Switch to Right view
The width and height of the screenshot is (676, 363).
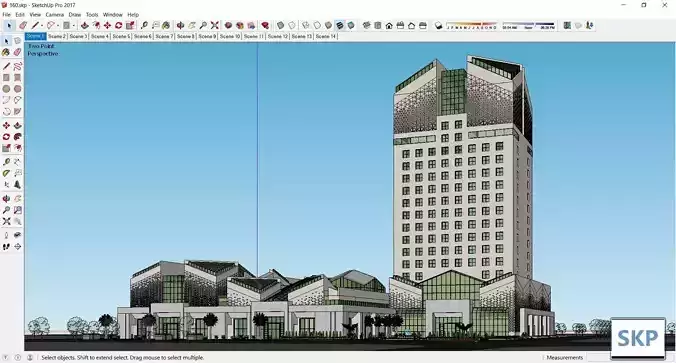pos(400,25)
